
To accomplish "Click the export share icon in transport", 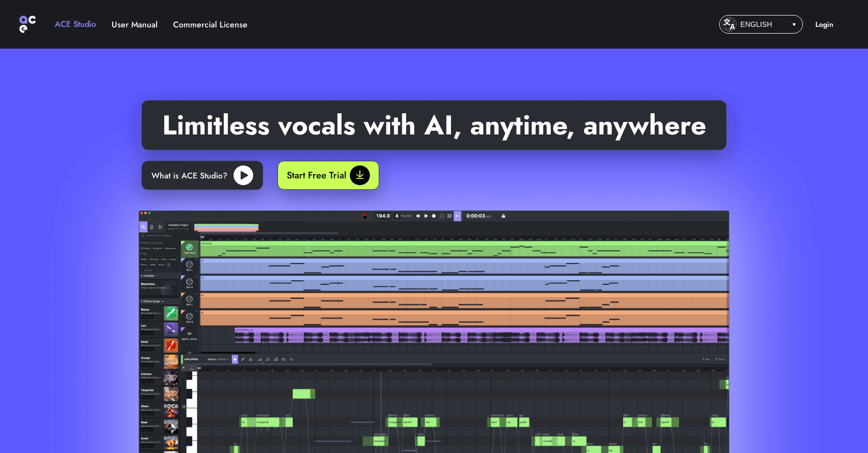I will tap(503, 216).
